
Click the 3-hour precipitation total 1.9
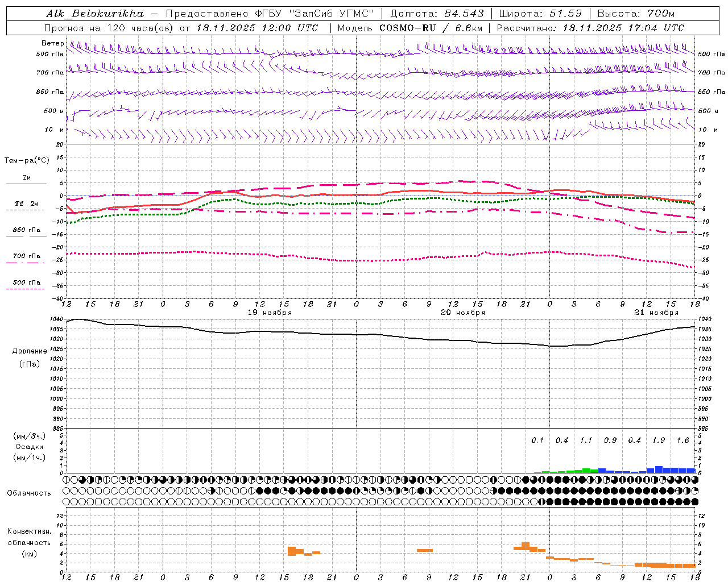[x=659, y=440]
